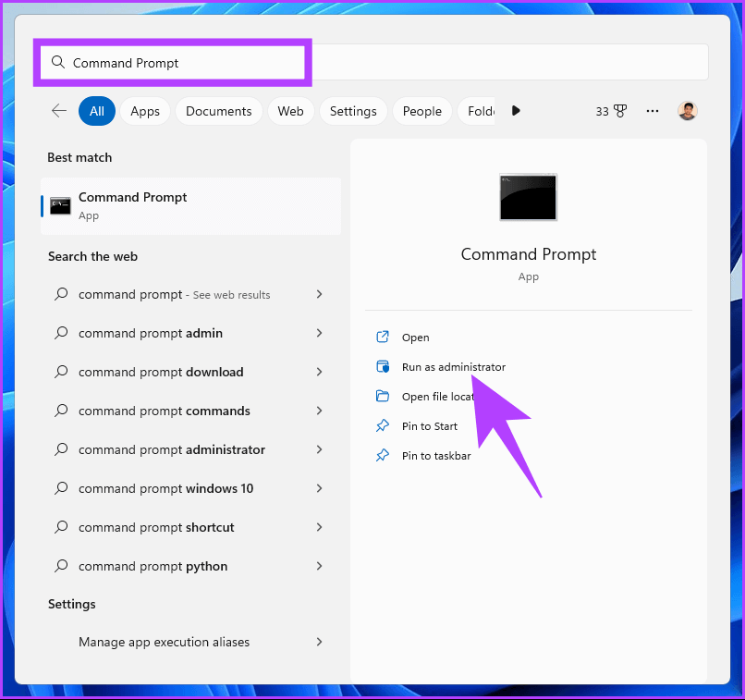Click 'command prompt admin' suggestion text
The width and height of the screenshot is (745, 700).
(x=151, y=333)
